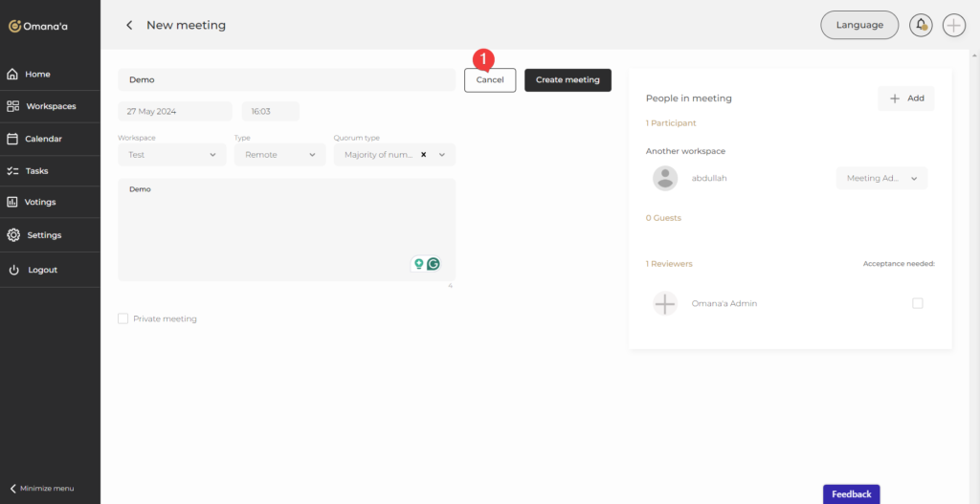This screenshot has width=980, height=504.
Task: Collapse sidebar with Minimize menu
Action: pyautogui.click(x=41, y=488)
